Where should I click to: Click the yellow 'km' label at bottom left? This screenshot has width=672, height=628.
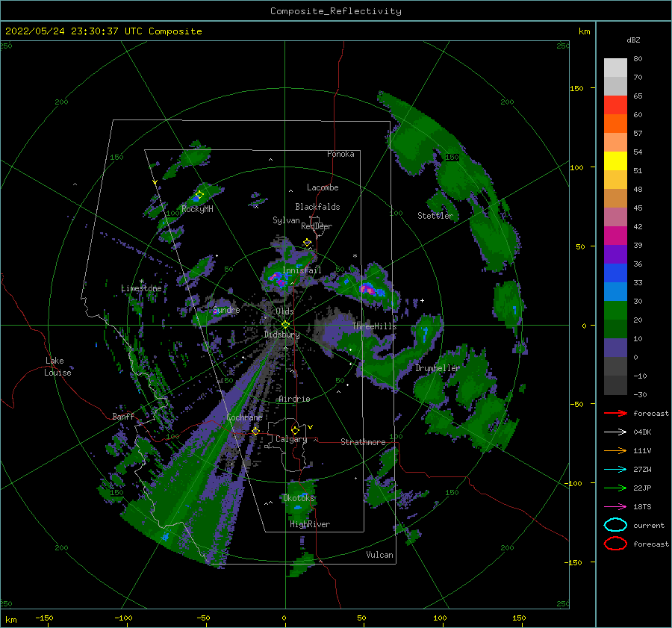10,620
